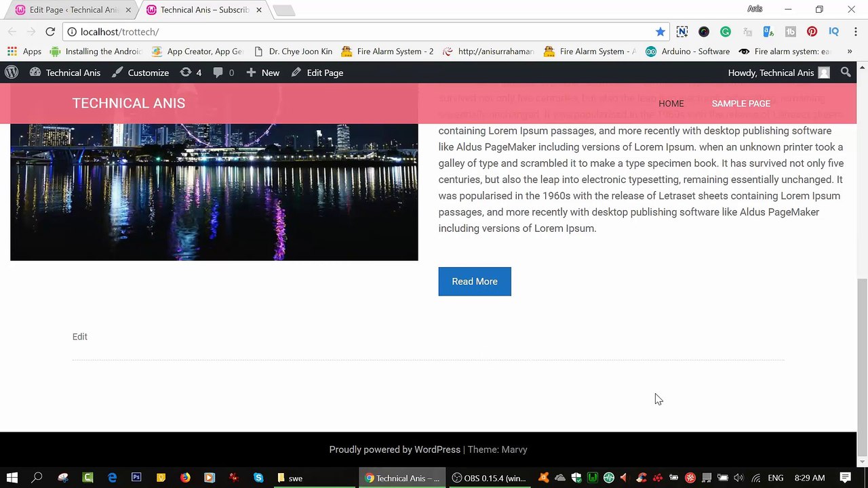The height and width of the screenshot is (488, 868).
Task: Open the New content menu
Action: [262, 73]
